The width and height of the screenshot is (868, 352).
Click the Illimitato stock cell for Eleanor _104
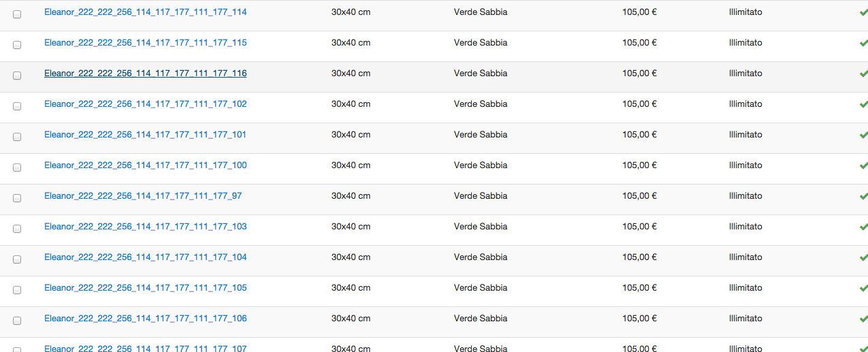click(745, 257)
